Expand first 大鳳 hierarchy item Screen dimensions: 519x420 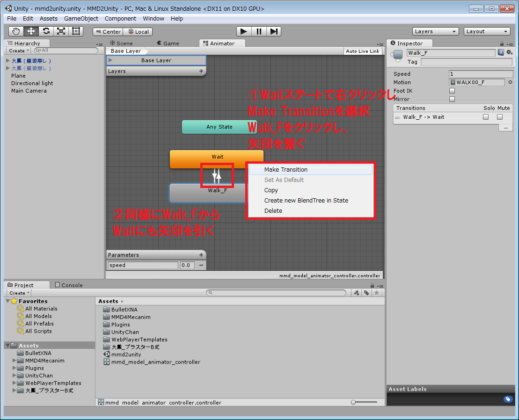click(8, 60)
